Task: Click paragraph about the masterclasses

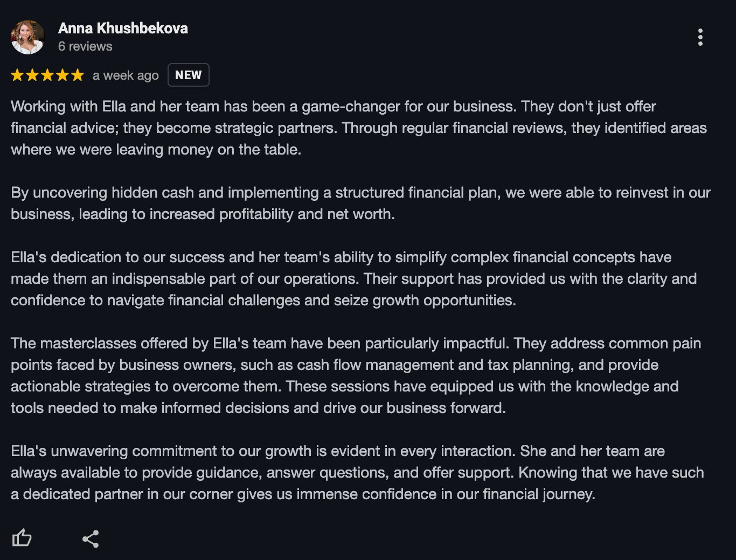Action: 356,375
